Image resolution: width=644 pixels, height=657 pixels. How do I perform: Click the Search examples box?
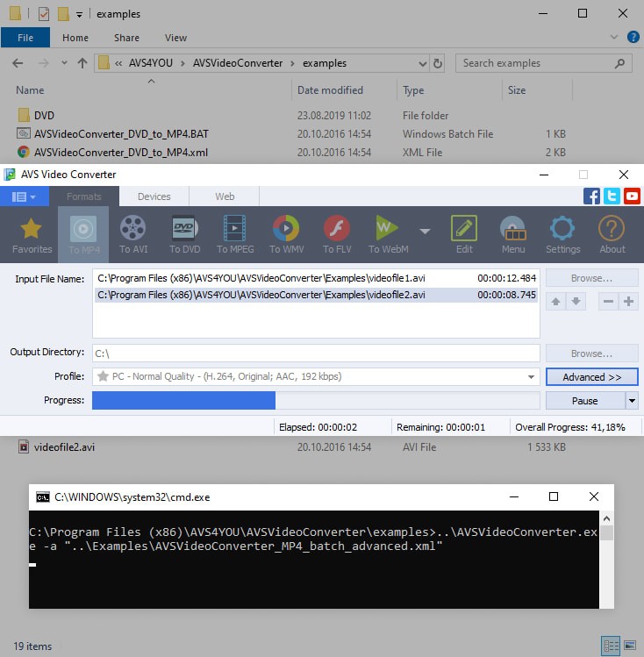543,63
